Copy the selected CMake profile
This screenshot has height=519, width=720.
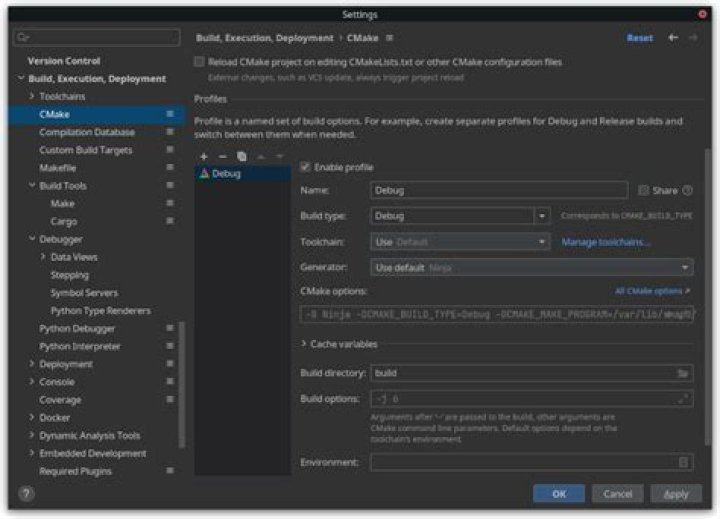point(242,157)
